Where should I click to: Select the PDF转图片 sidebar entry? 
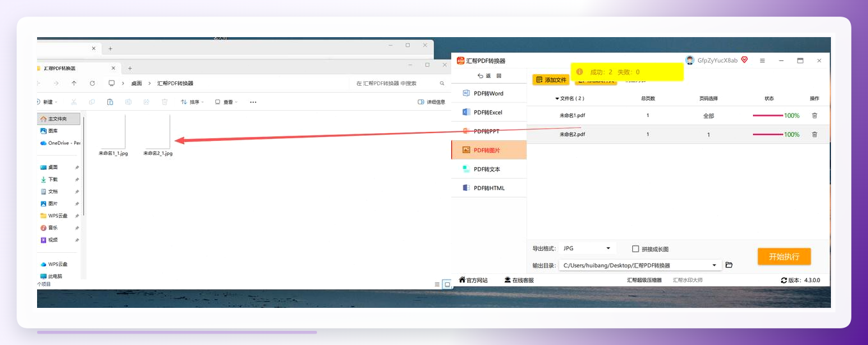(489, 150)
